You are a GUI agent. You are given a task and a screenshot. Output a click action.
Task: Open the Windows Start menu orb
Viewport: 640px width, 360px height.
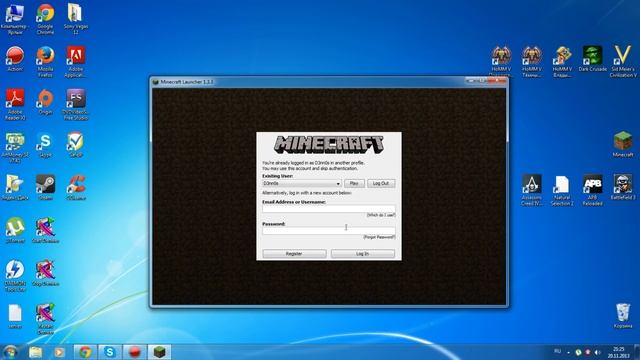(10, 352)
